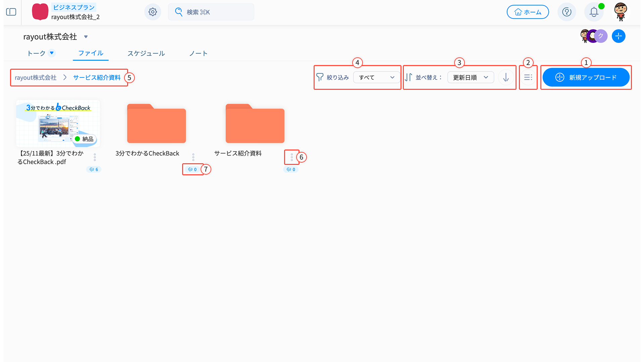Open the 3分でわかるCheckBack PDF thumbnail

[58, 123]
